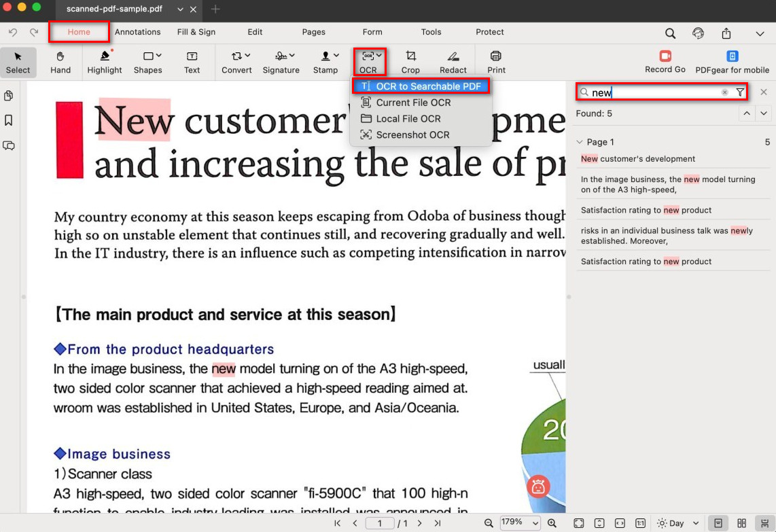Open the search filter options
Screen dimensions: 776x532
[x=740, y=92]
